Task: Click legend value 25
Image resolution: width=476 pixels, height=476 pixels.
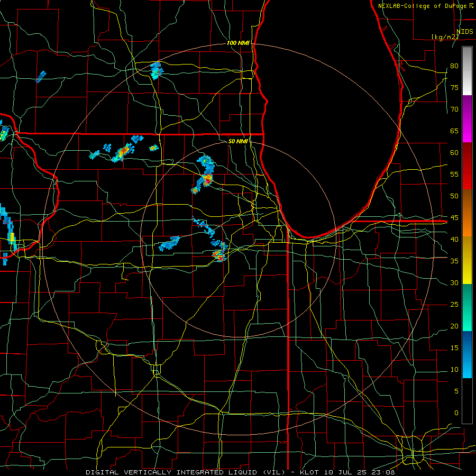Action: click(454, 305)
